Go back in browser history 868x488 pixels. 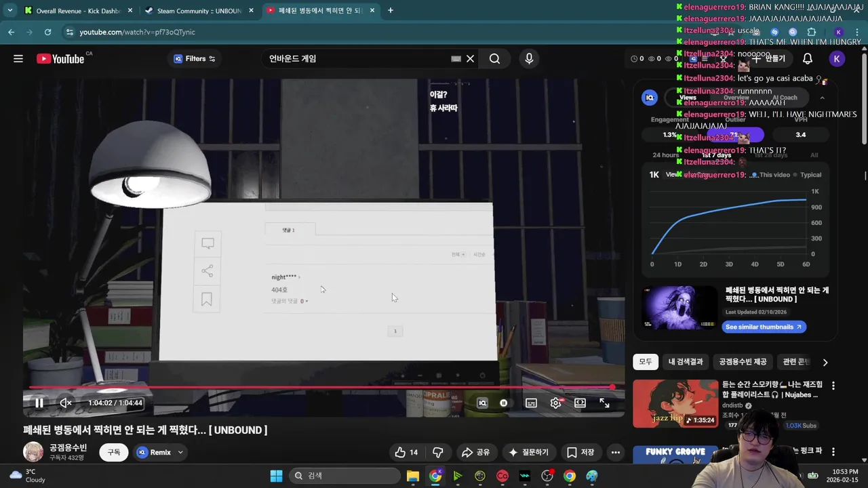click(x=11, y=32)
